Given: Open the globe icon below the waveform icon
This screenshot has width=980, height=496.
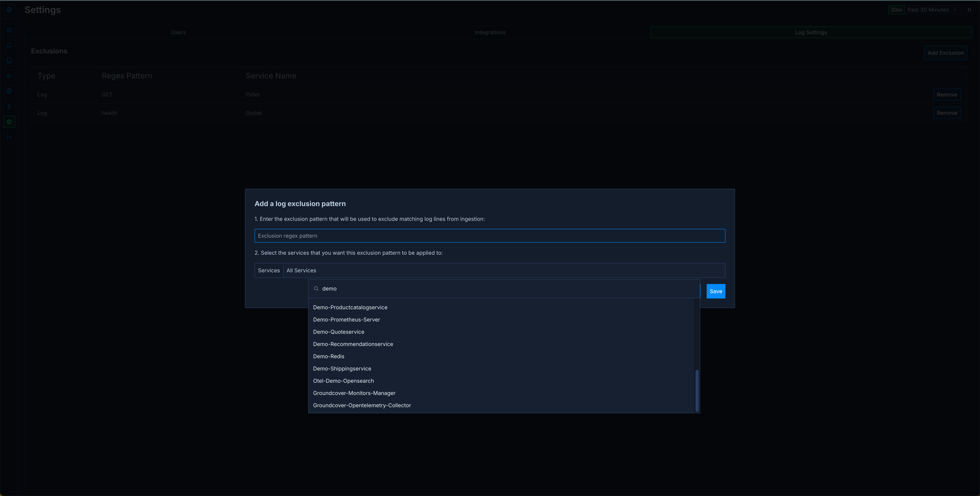Looking at the screenshot, I should tap(9, 91).
